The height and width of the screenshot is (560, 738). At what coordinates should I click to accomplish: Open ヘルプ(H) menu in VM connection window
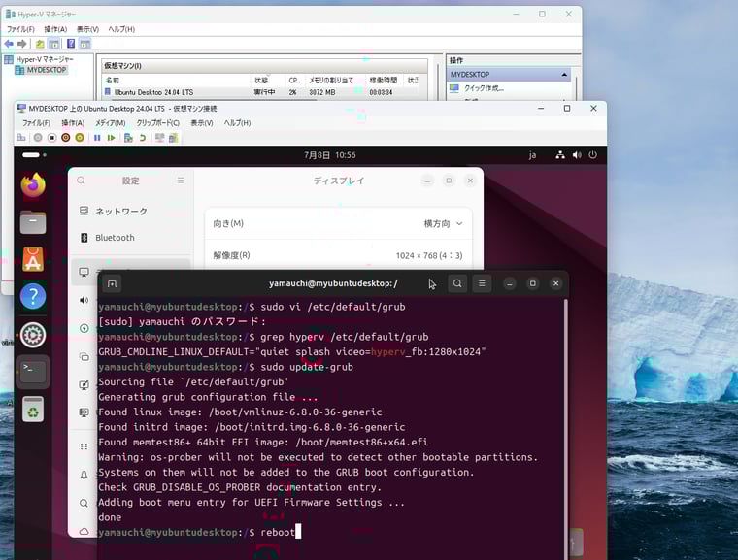(237, 123)
